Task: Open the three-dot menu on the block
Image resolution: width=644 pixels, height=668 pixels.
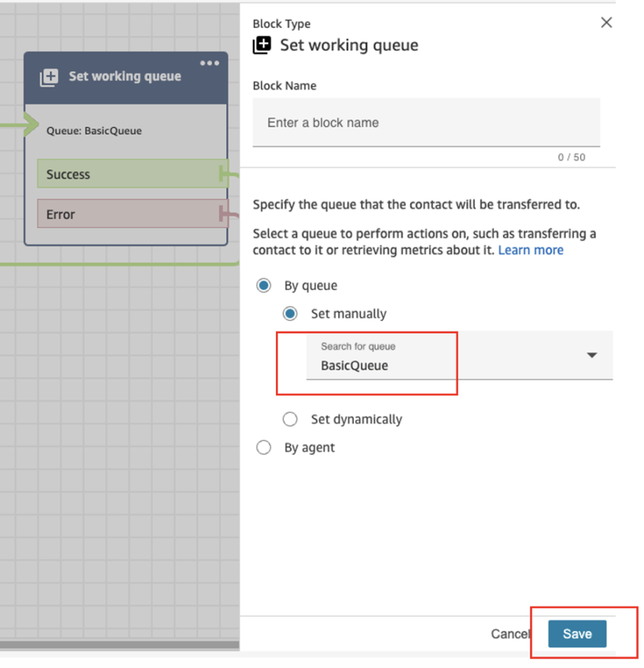Action: click(209, 63)
